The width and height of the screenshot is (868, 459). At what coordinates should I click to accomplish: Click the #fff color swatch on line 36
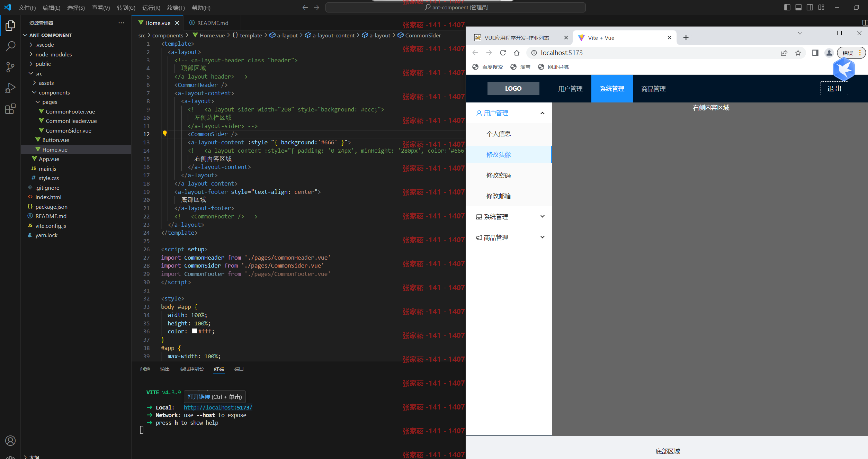tap(195, 331)
